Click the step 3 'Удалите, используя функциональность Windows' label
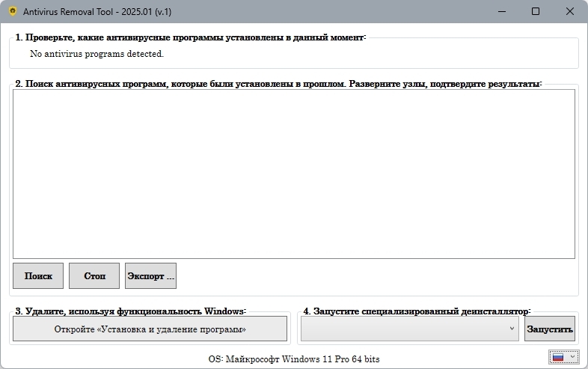 (x=130, y=311)
